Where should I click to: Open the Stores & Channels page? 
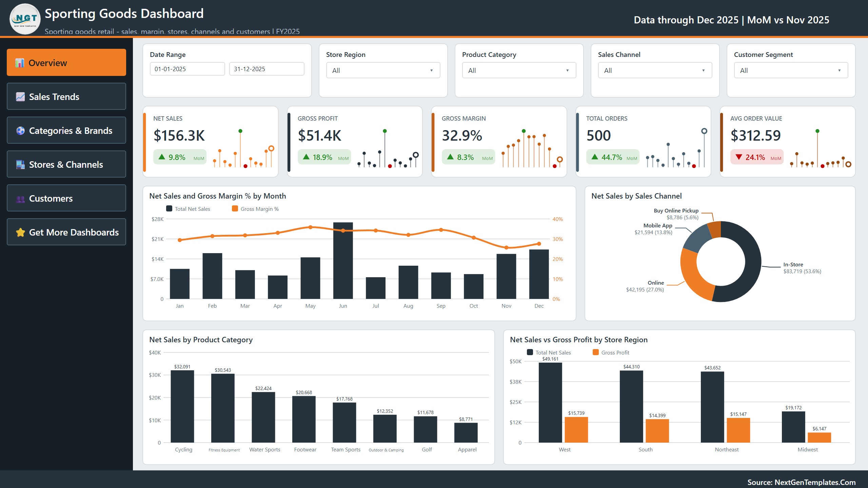pyautogui.click(x=66, y=164)
